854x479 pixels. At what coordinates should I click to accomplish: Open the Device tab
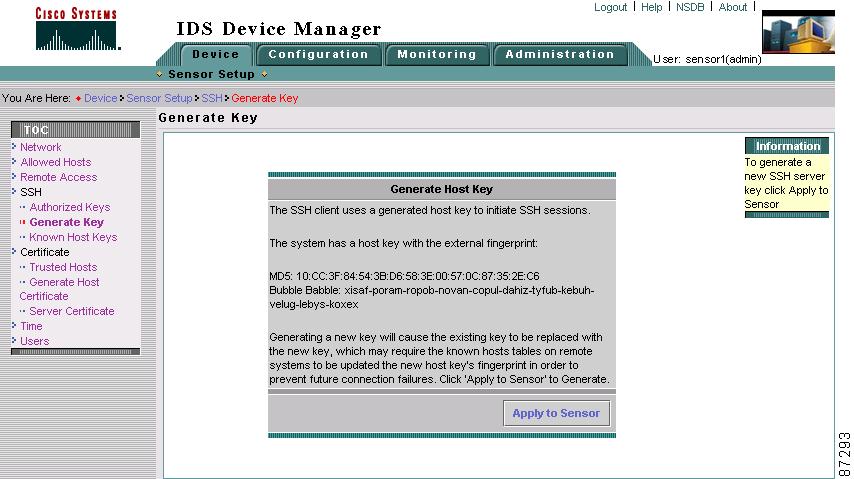click(216, 54)
